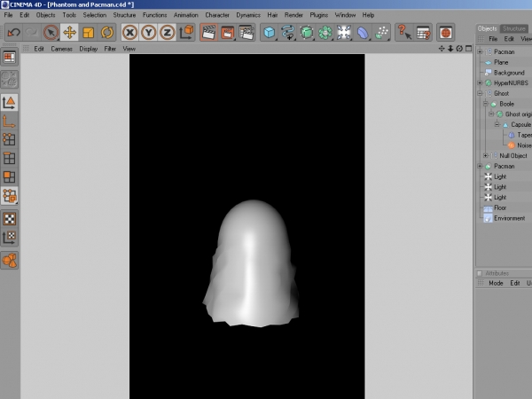This screenshot has height=399, width=532.
Task: Toggle X axis lock
Action: 130,33
